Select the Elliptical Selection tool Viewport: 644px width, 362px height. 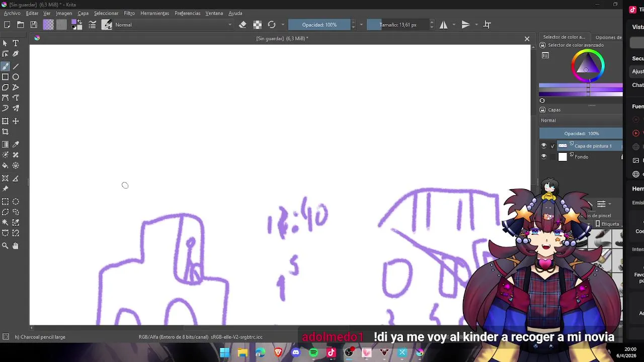(x=16, y=202)
